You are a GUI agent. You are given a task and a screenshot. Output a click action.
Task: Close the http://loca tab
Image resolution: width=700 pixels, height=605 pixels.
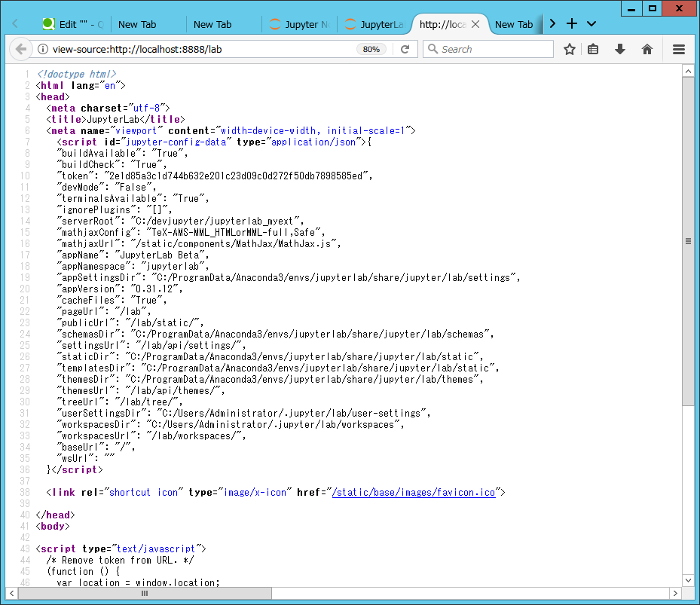pos(475,24)
